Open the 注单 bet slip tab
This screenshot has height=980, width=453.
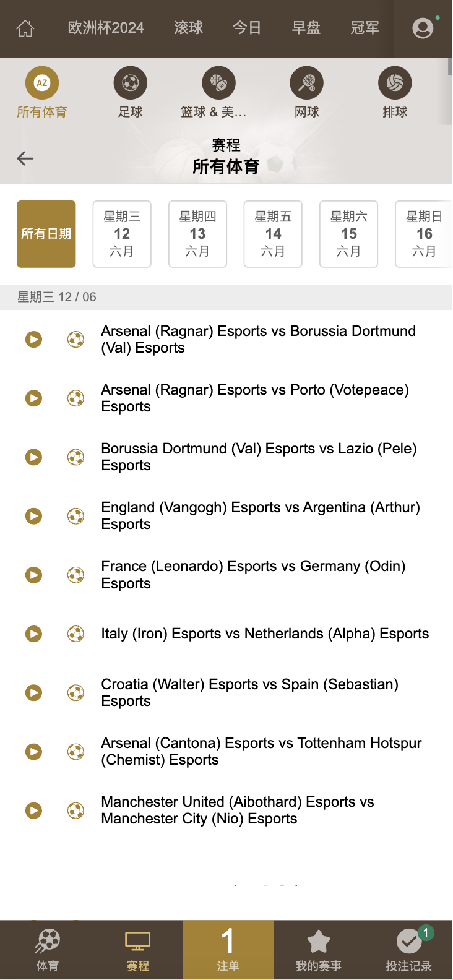point(228,950)
